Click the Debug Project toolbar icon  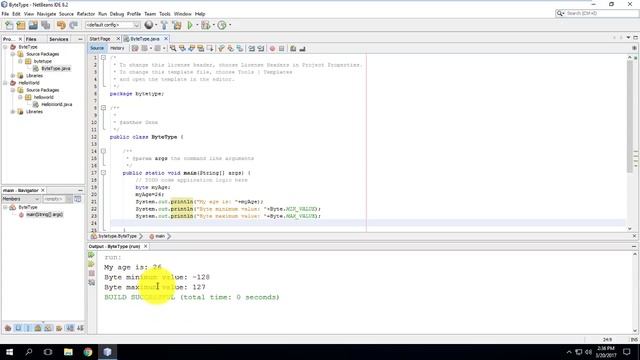(x=205, y=25)
